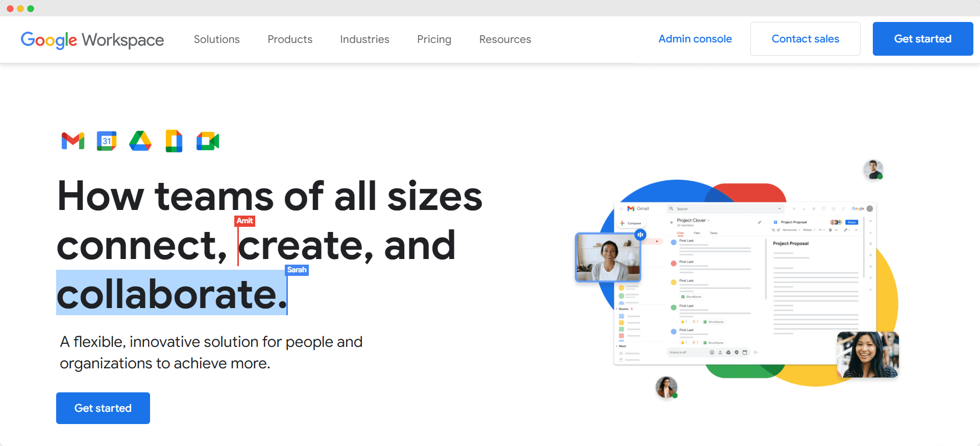
Task: Click the Google Meet icon
Action: (x=208, y=141)
